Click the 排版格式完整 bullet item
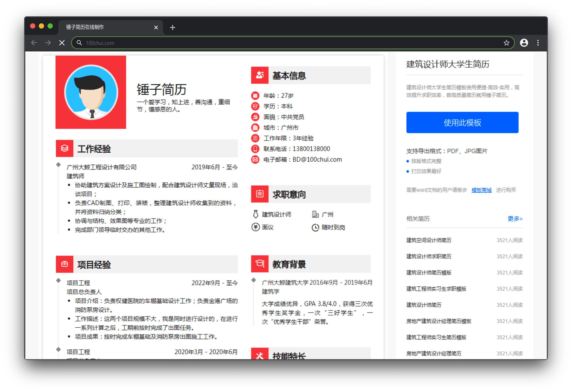 (426, 161)
